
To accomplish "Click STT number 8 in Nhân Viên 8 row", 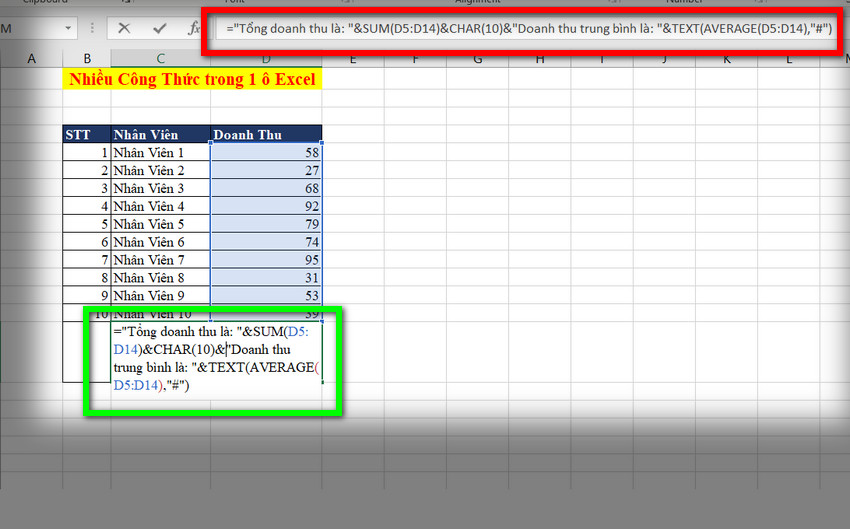I will click(87, 278).
